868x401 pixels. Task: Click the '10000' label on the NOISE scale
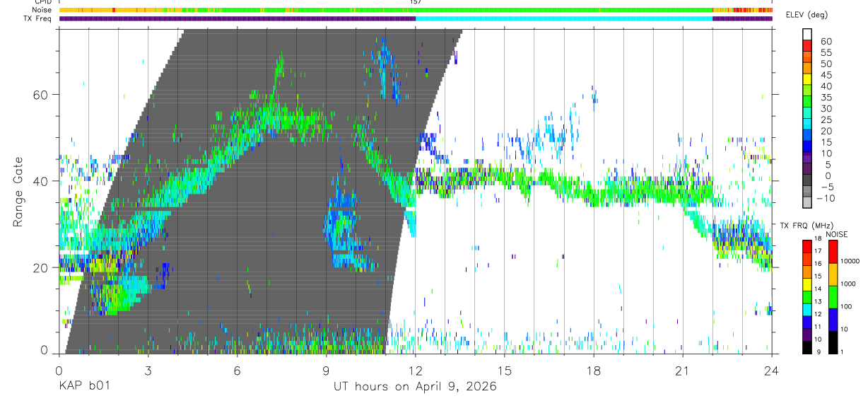pyautogui.click(x=849, y=261)
